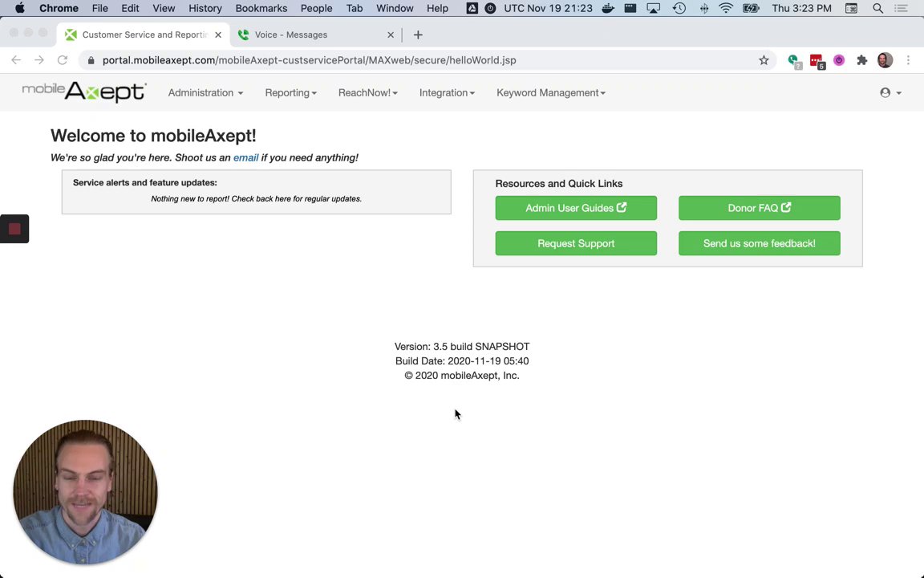
Task: Open the History menu
Action: click(205, 8)
